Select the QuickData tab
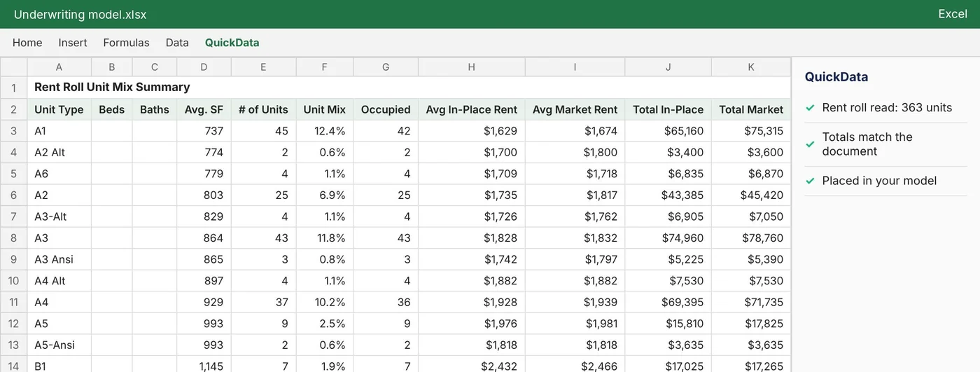 coord(232,43)
